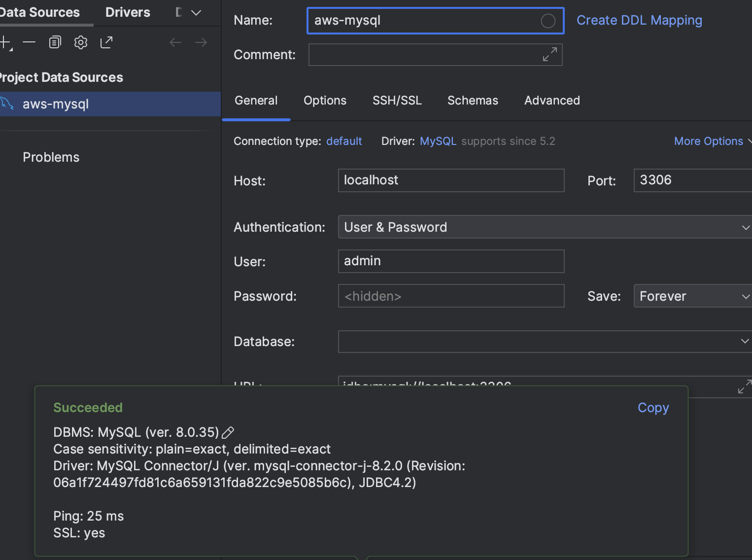Screen dimensions: 752x560
Task: Open Make Global settings gear icon
Action: pyautogui.click(x=81, y=42)
